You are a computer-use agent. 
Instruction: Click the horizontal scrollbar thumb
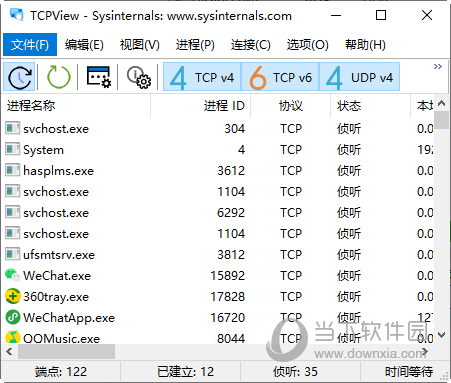pyautogui.click(x=66, y=352)
